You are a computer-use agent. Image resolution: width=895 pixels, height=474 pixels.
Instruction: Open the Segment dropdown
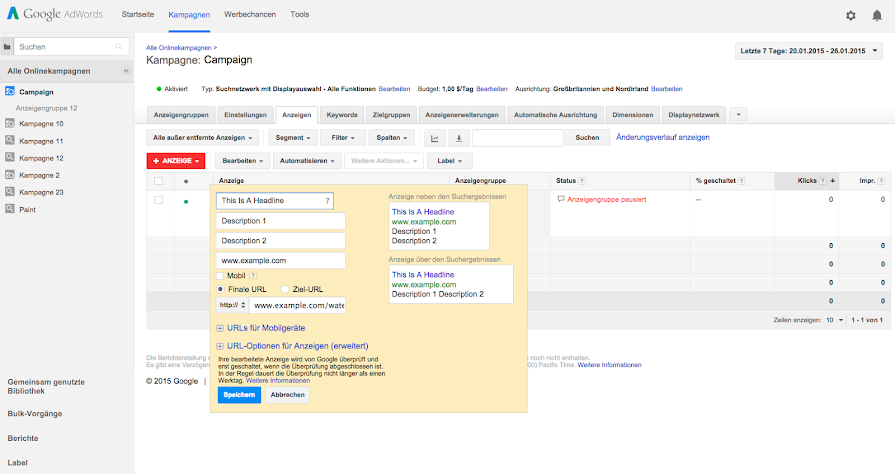click(293, 137)
